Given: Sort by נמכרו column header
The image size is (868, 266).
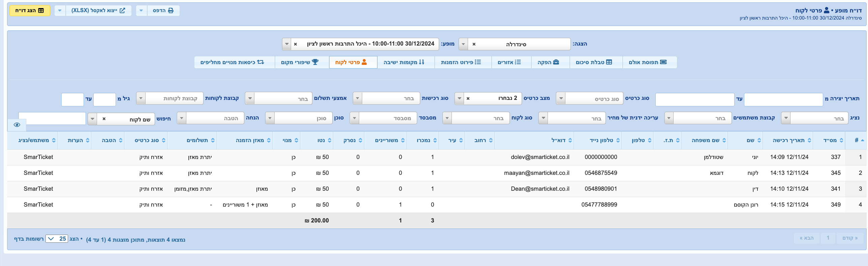Looking at the screenshot, I should tap(423, 140).
